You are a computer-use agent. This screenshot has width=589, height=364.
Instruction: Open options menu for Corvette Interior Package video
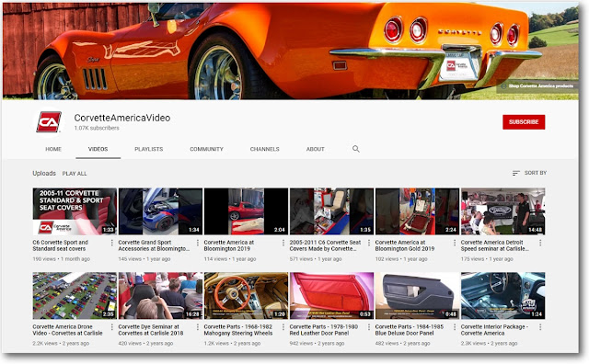540,327
